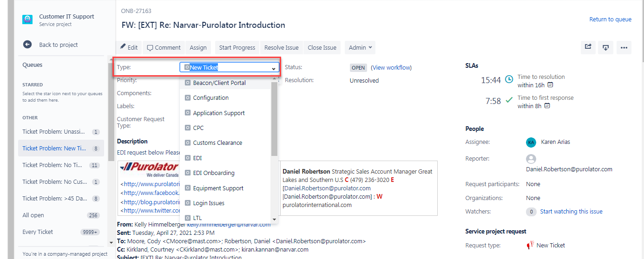Screen dimensions: 644x259
Task: Click the kelly.himmelberger@narvar.com email link
Action: 229,224
